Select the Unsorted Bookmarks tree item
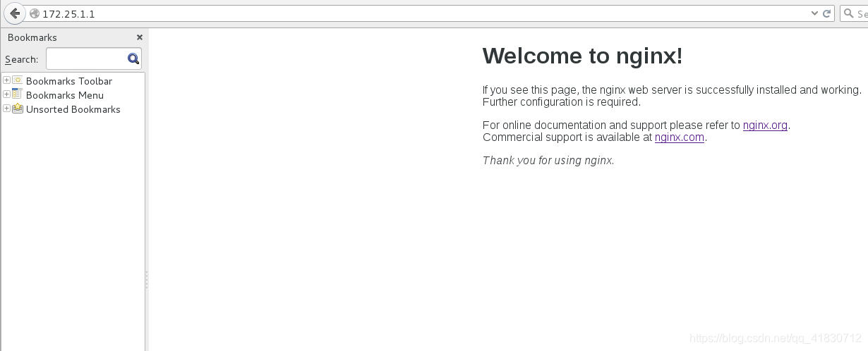Image resolution: width=868 pixels, height=351 pixels. 73,109
